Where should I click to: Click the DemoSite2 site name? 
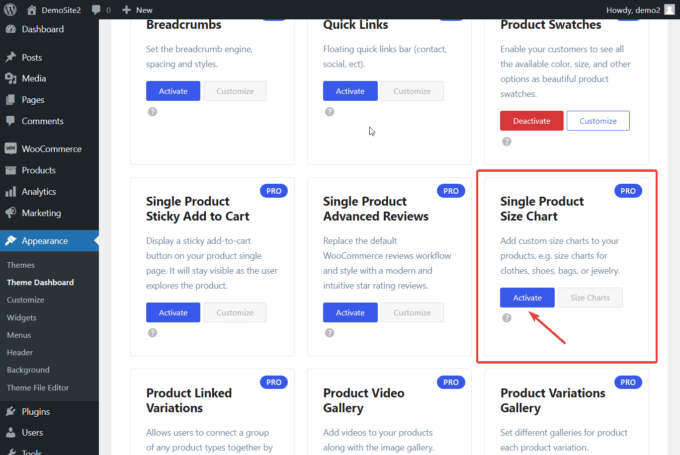pos(61,10)
